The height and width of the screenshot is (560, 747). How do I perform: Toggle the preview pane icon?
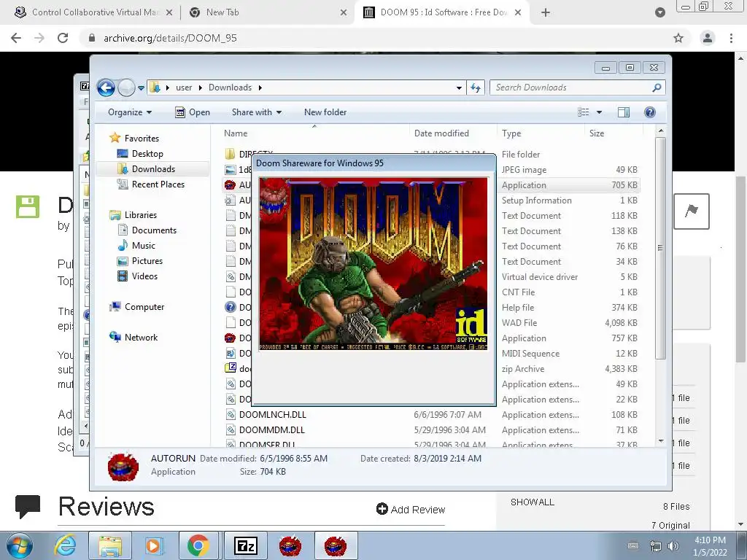tap(624, 112)
